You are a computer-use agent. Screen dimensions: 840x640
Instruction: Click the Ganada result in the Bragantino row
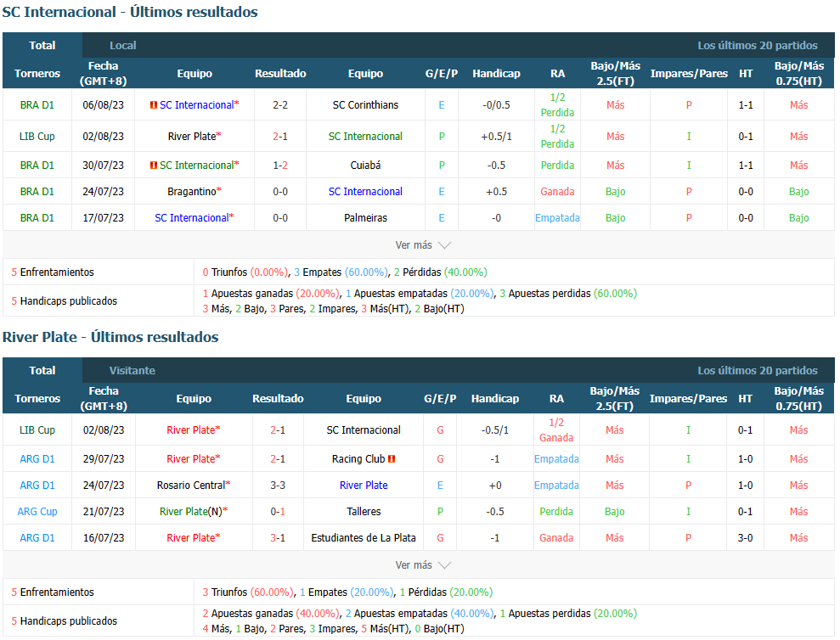coord(557,192)
